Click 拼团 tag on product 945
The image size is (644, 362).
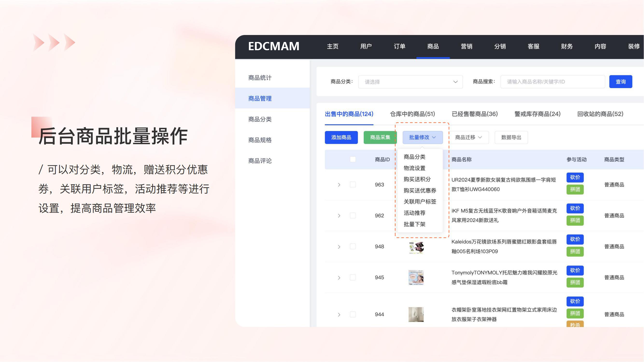(x=575, y=283)
